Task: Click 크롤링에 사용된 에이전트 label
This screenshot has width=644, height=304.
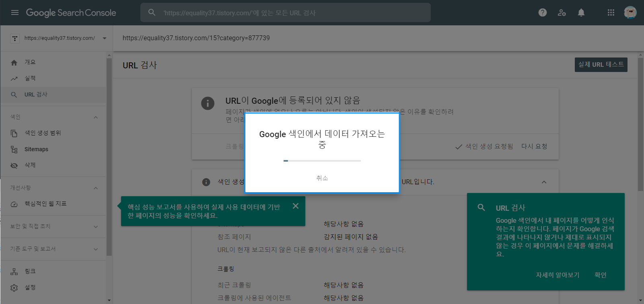Action: pyautogui.click(x=254, y=298)
